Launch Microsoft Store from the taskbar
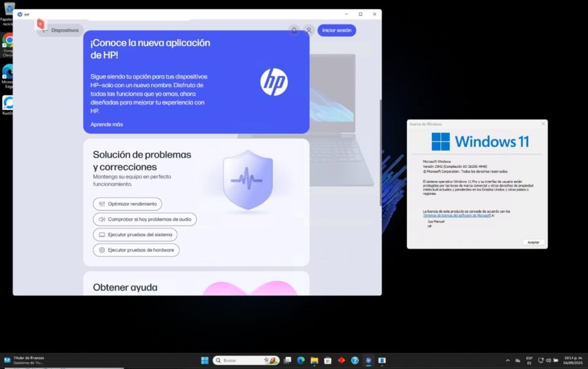The width and height of the screenshot is (588, 369). (328, 360)
